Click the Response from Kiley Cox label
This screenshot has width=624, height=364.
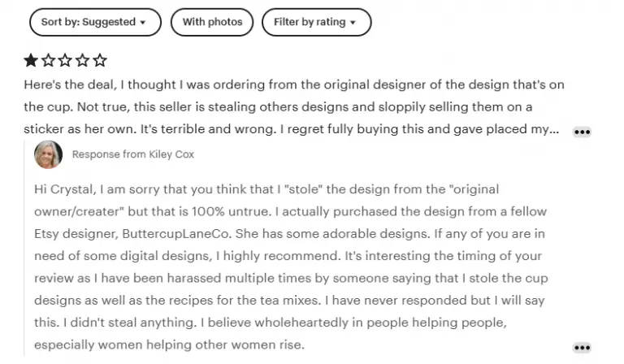(133, 154)
